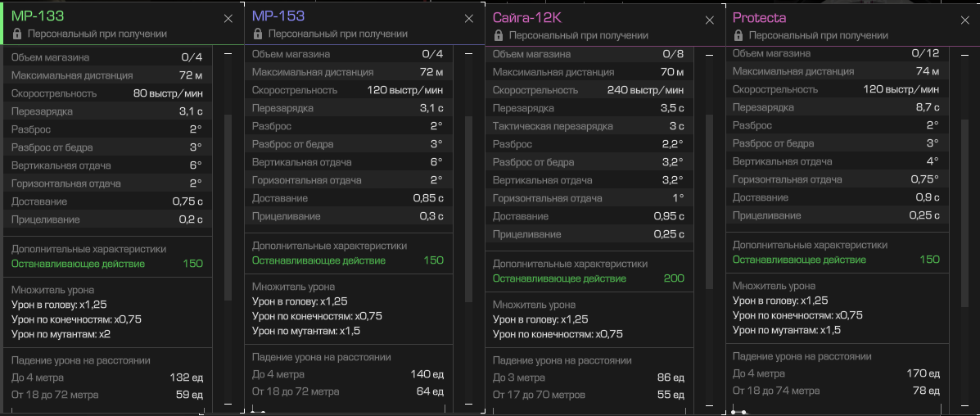Click MP-133 'Останавливающее действие' 150 row
Image resolution: width=980 pixels, height=416 pixels.
[107, 264]
